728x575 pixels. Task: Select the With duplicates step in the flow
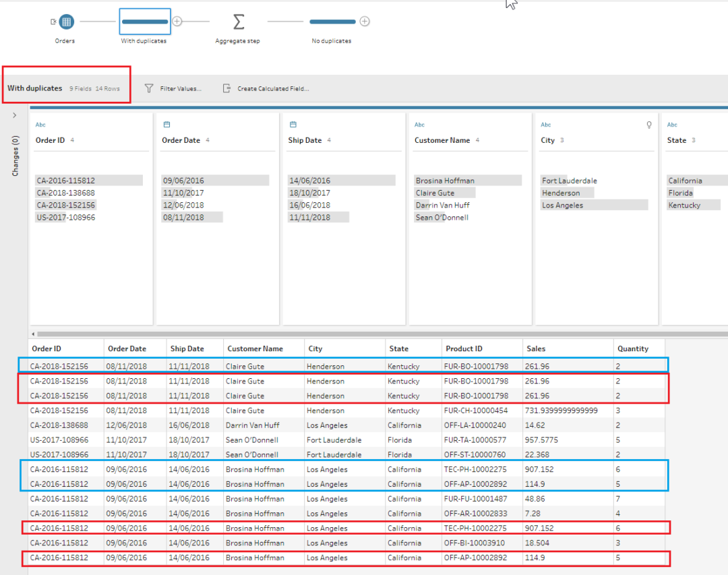coord(144,21)
